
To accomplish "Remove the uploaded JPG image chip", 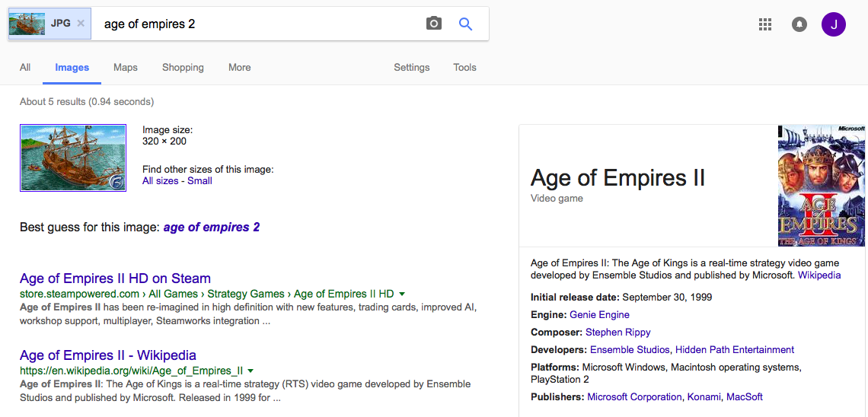I will tap(81, 24).
